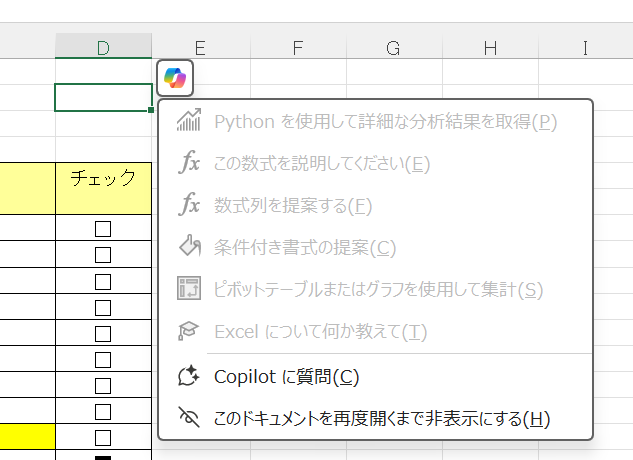Select column G header
Image resolution: width=633 pixels, height=460 pixels.
click(x=394, y=46)
